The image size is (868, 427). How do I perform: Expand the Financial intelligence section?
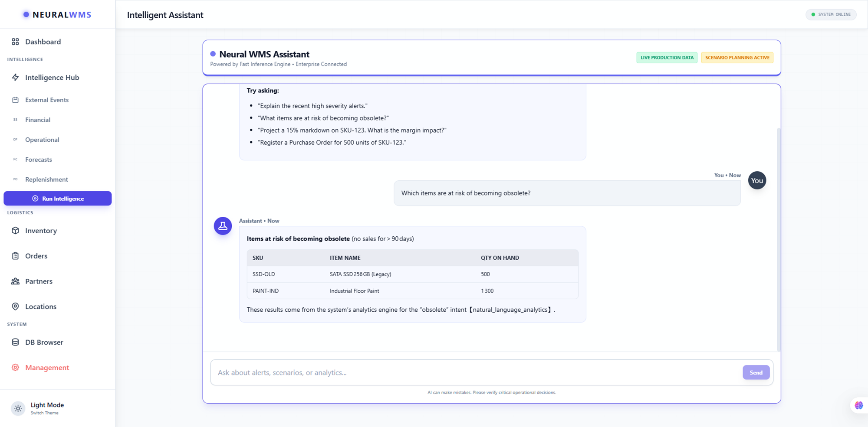(x=38, y=120)
